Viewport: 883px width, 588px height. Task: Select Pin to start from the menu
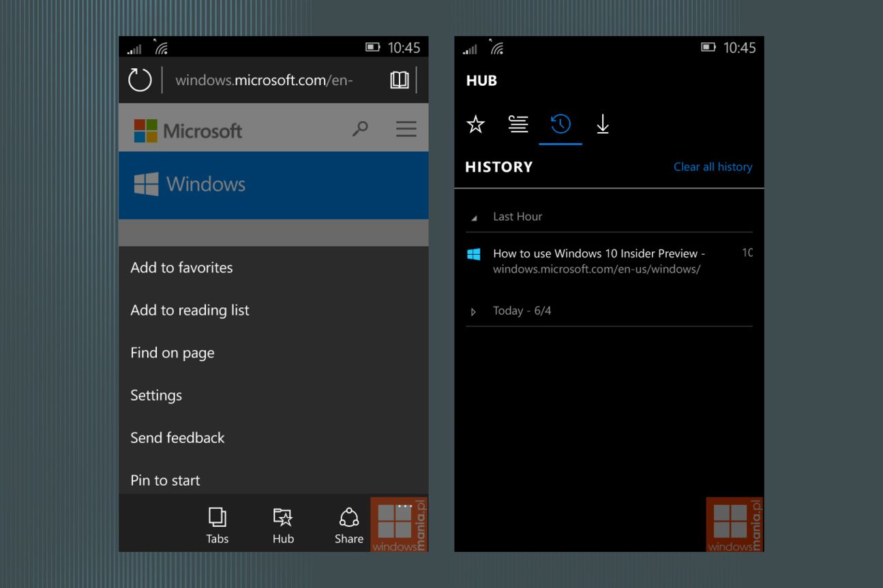pos(164,480)
